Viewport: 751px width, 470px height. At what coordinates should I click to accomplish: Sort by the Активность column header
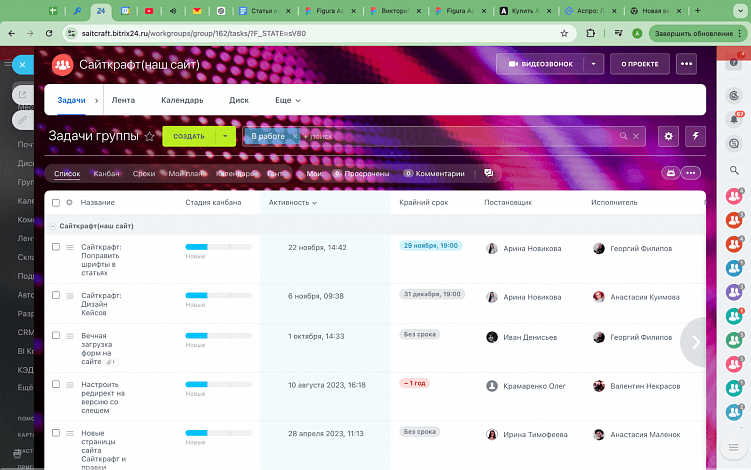pyautogui.click(x=293, y=203)
